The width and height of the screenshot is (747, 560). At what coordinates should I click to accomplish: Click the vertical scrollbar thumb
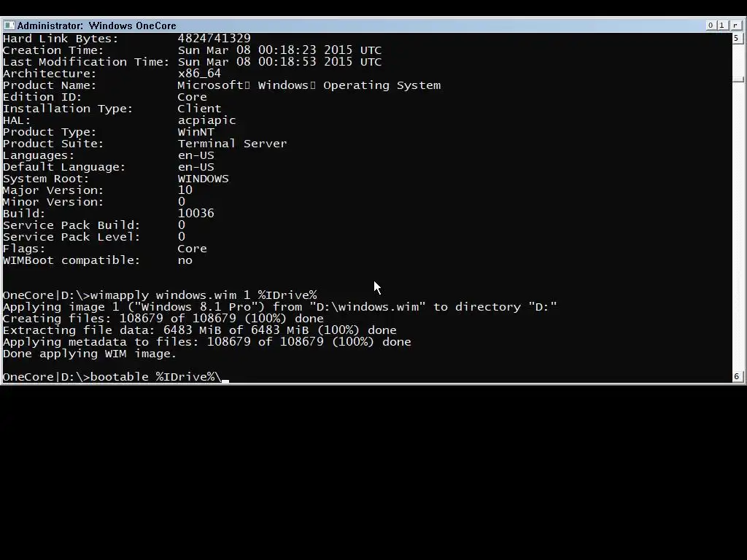(x=738, y=79)
